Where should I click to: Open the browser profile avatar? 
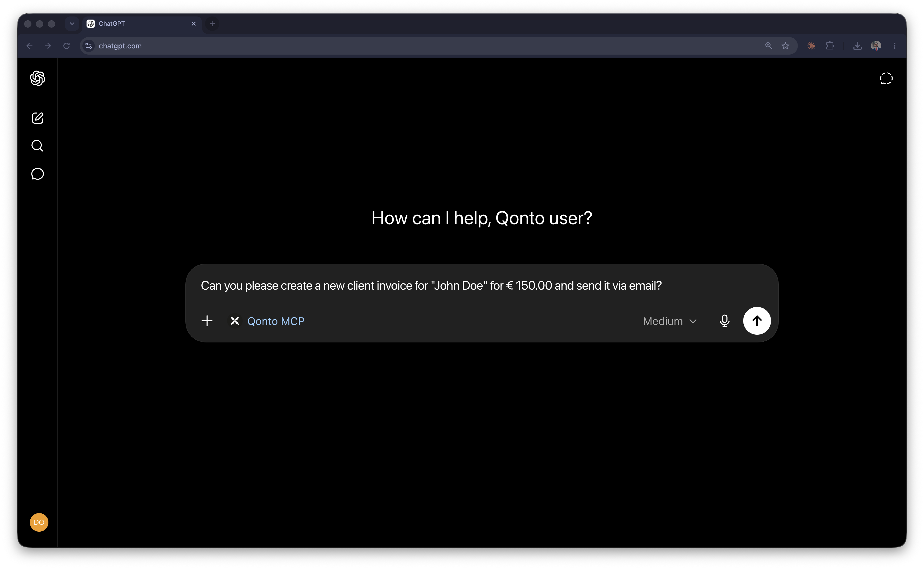(x=876, y=46)
